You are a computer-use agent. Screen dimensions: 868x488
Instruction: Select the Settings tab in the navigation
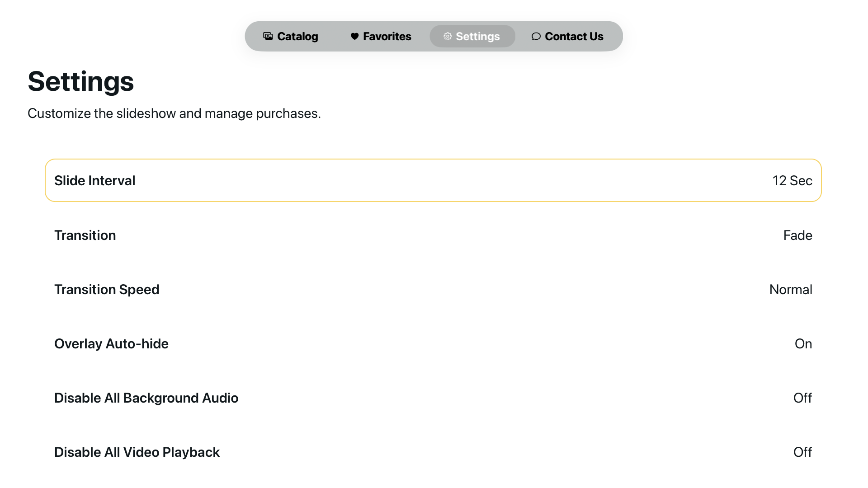click(472, 36)
